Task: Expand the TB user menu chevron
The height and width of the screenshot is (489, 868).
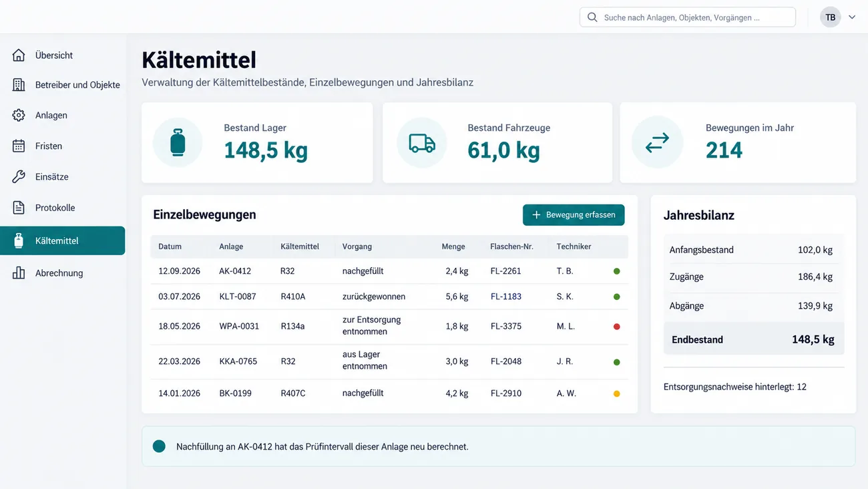Action: 852,17
